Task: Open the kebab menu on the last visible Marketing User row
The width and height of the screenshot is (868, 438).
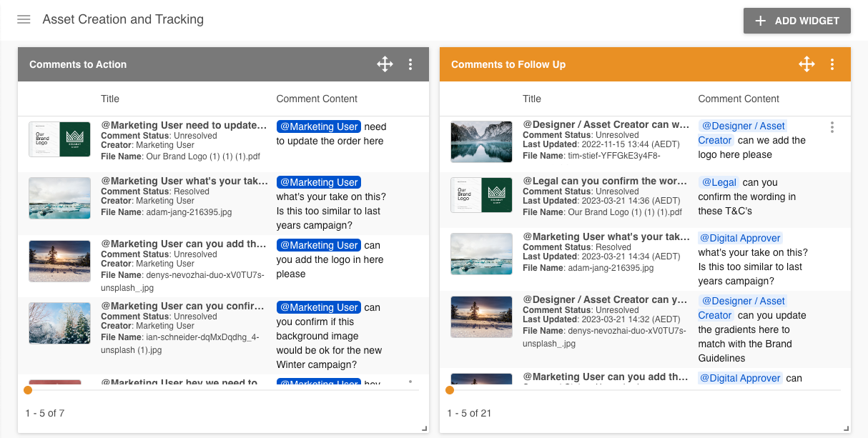Action: pos(410,382)
